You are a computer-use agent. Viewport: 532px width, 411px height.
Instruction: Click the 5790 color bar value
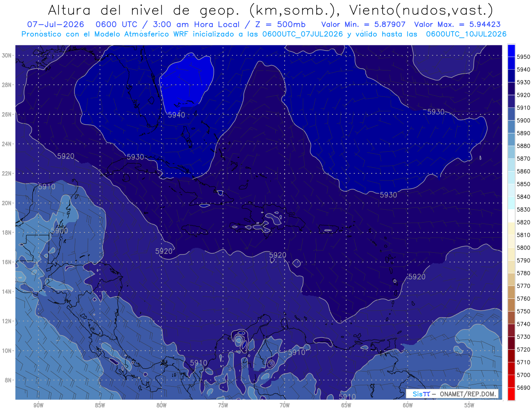pos(524,260)
